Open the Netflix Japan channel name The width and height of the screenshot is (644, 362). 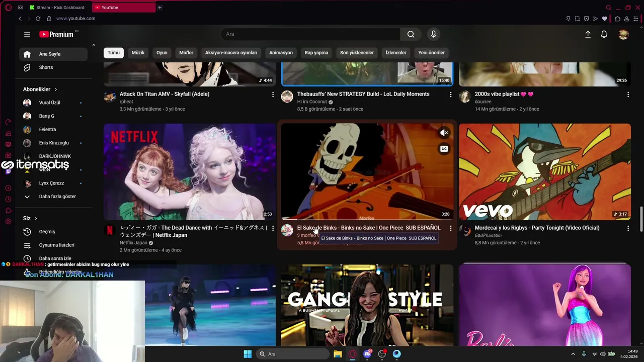pyautogui.click(x=133, y=243)
